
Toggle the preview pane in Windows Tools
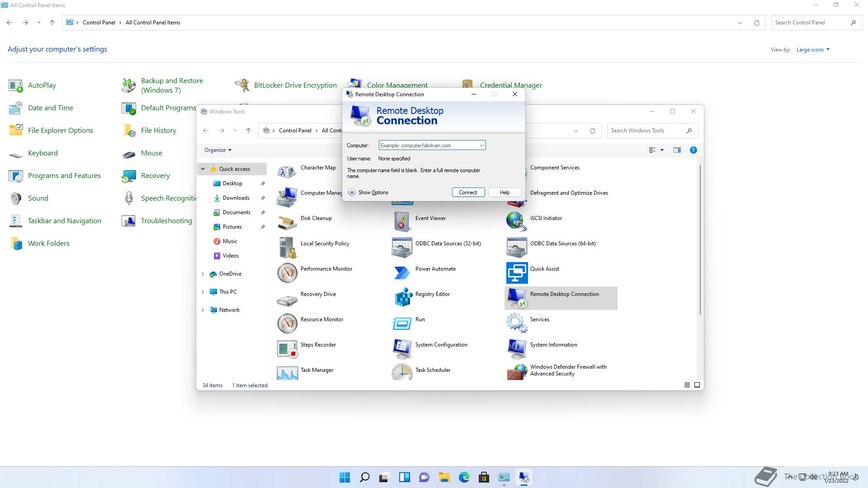677,150
